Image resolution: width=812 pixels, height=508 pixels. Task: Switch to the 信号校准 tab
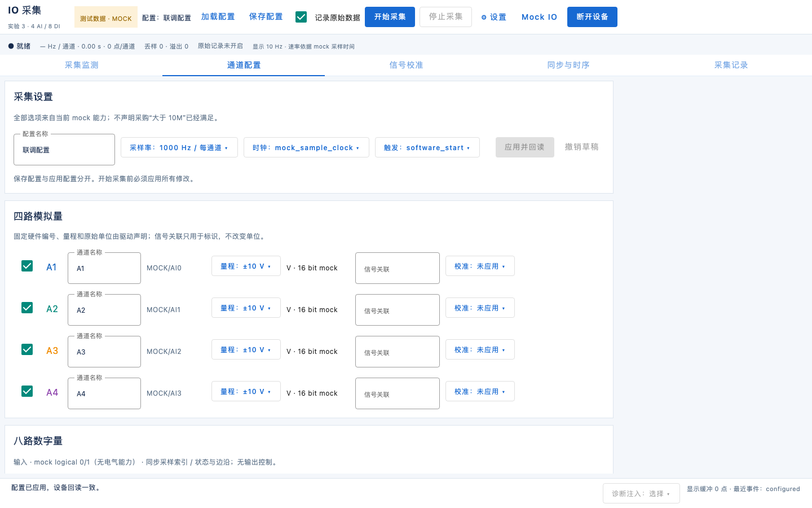click(406, 65)
